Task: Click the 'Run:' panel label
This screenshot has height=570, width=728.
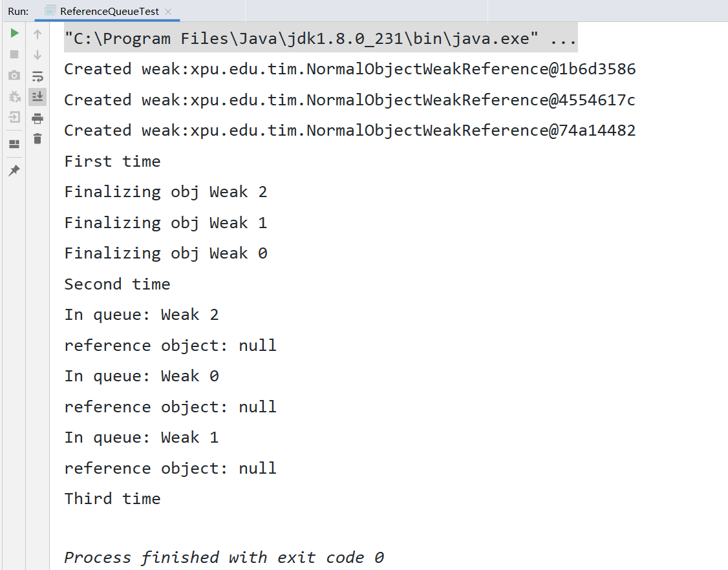Action: click(x=18, y=12)
